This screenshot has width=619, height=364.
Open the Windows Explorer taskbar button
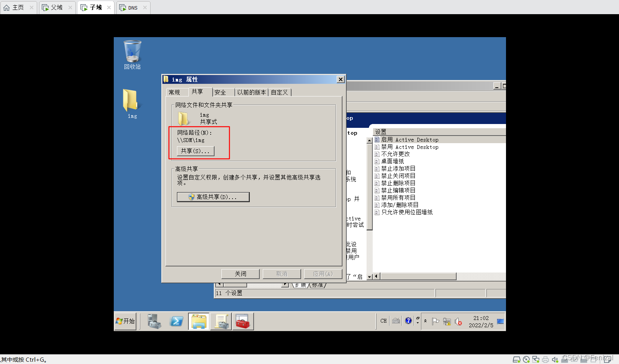coord(199,321)
